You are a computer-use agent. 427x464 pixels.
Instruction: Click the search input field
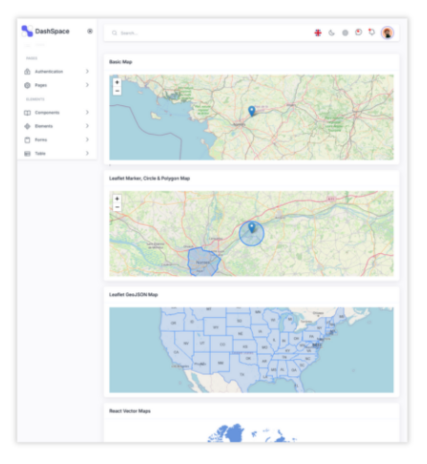pyautogui.click(x=213, y=33)
